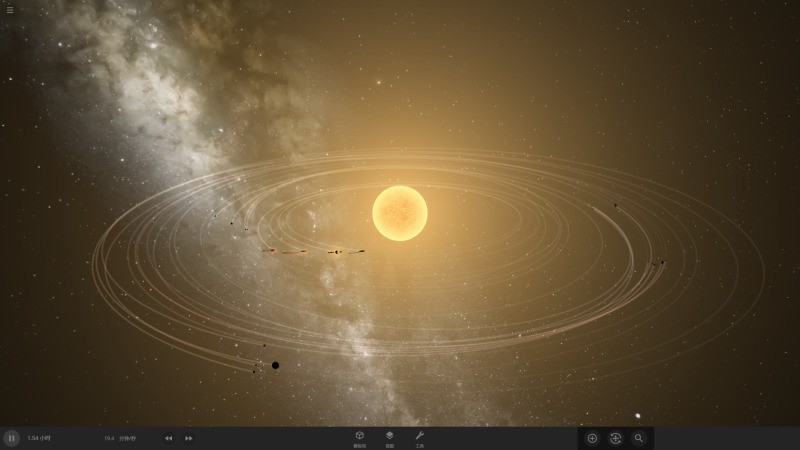Select the small body cluster left of sun

tap(335, 252)
